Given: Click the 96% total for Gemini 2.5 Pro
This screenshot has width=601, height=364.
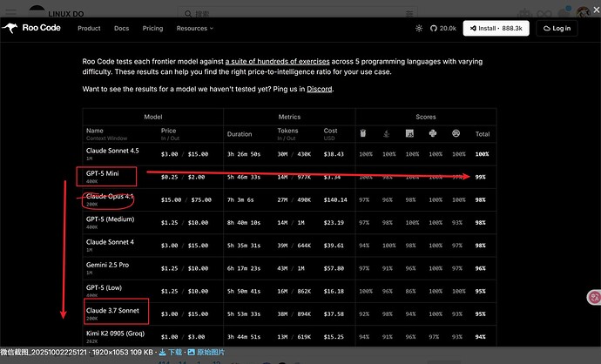Looking at the screenshot, I should (480, 268).
